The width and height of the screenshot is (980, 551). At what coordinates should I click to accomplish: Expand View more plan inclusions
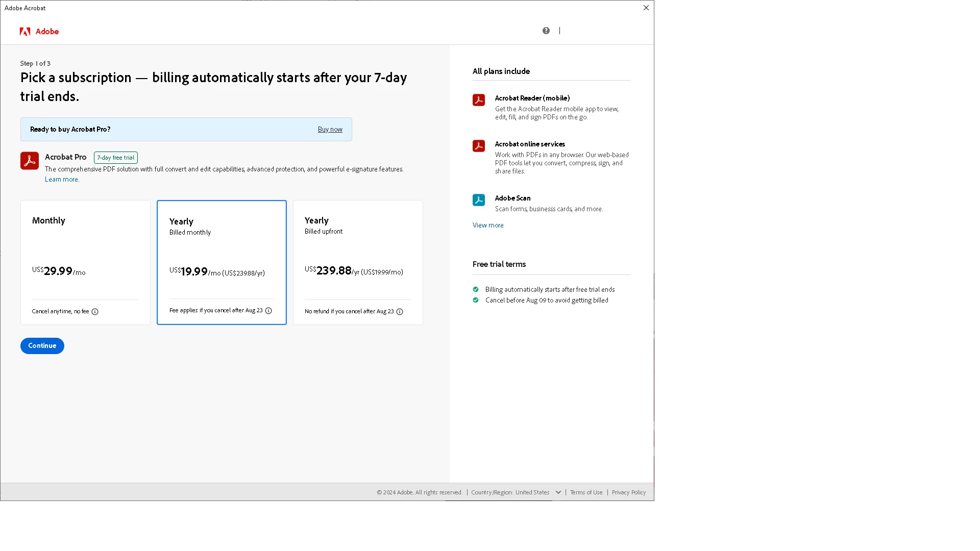[487, 225]
